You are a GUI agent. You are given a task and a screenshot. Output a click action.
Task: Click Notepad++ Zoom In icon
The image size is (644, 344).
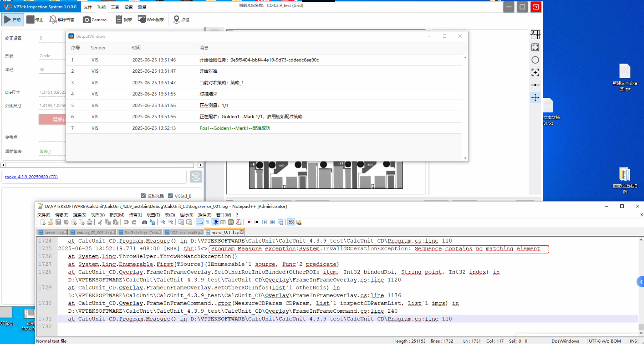tap(163, 222)
